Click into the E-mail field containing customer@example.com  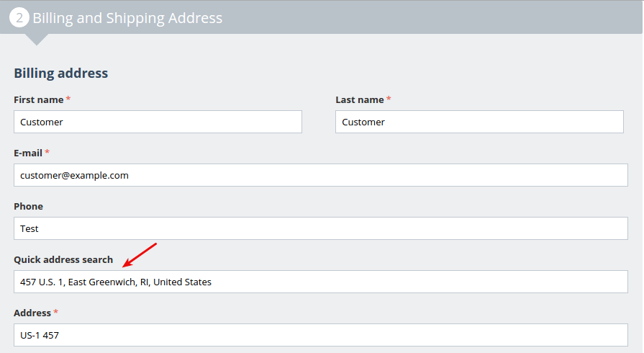[320, 175]
